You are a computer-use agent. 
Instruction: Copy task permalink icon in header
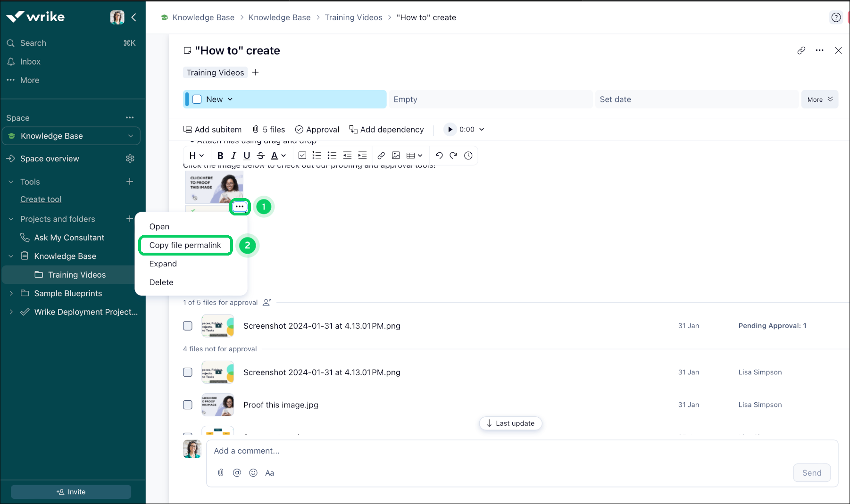pos(801,50)
